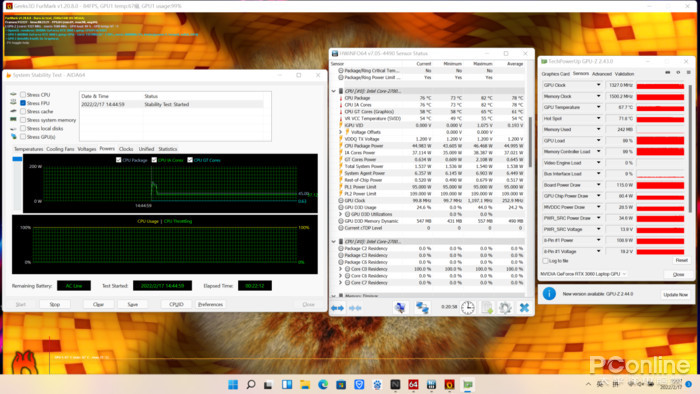Click GPU-Z Reset button
Screen dimensions: 700x394
click(681, 260)
